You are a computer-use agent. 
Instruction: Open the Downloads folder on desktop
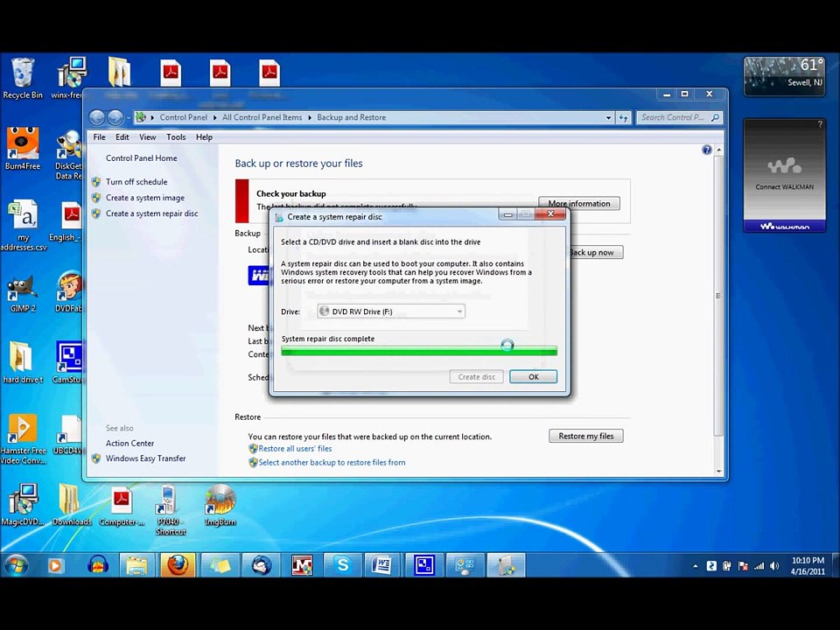71,505
